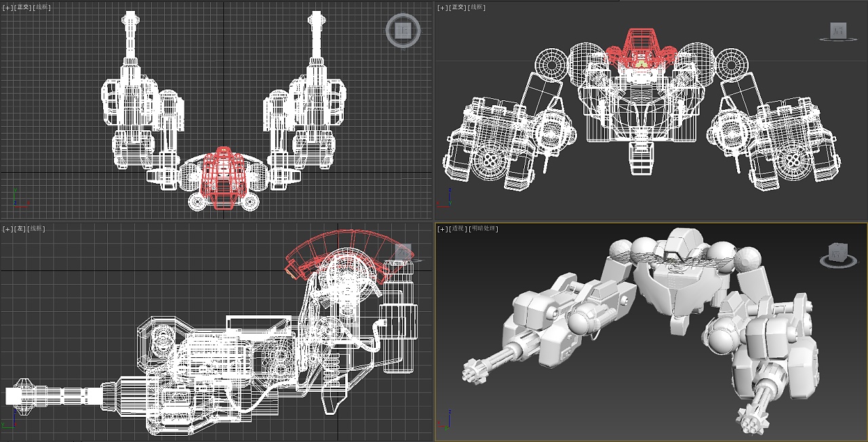The height and width of the screenshot is (442, 868).
Task: Open 正交 view menu in top-right viewport
Action: [457, 7]
